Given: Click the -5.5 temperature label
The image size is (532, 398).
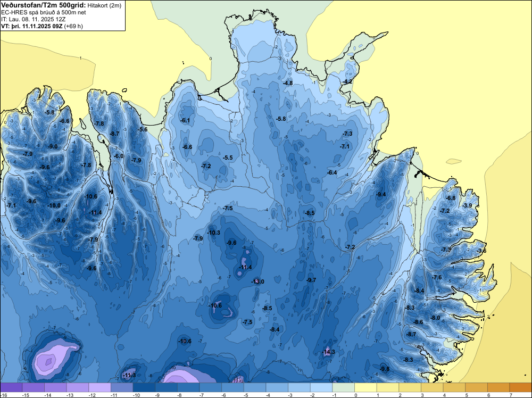Looking at the screenshot, I should [x=228, y=158].
